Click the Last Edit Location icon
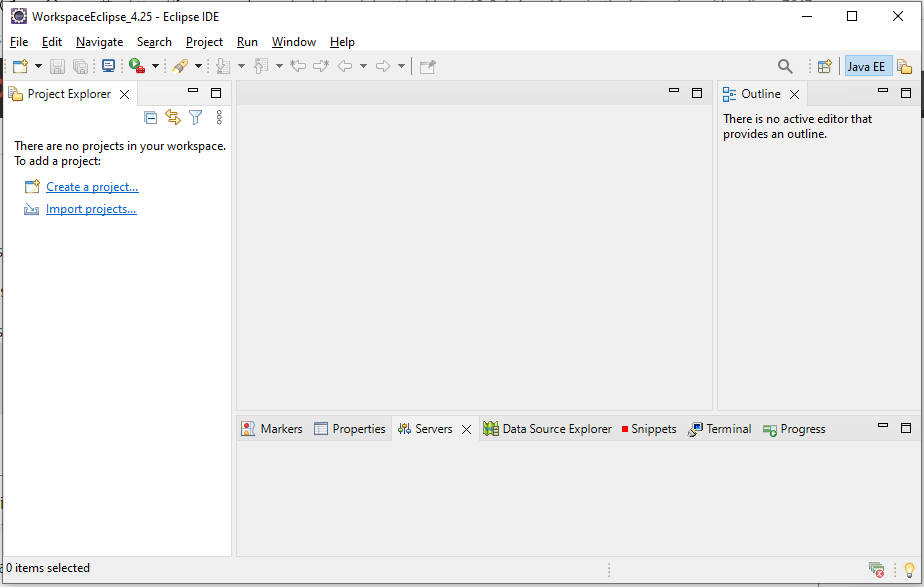The height and width of the screenshot is (587, 924). click(298, 66)
